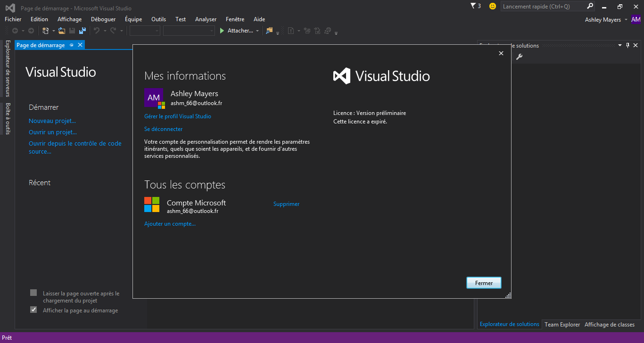Click the magnifier icon in Quick Launch
Viewport: 644px width, 343px height.
click(x=590, y=6)
